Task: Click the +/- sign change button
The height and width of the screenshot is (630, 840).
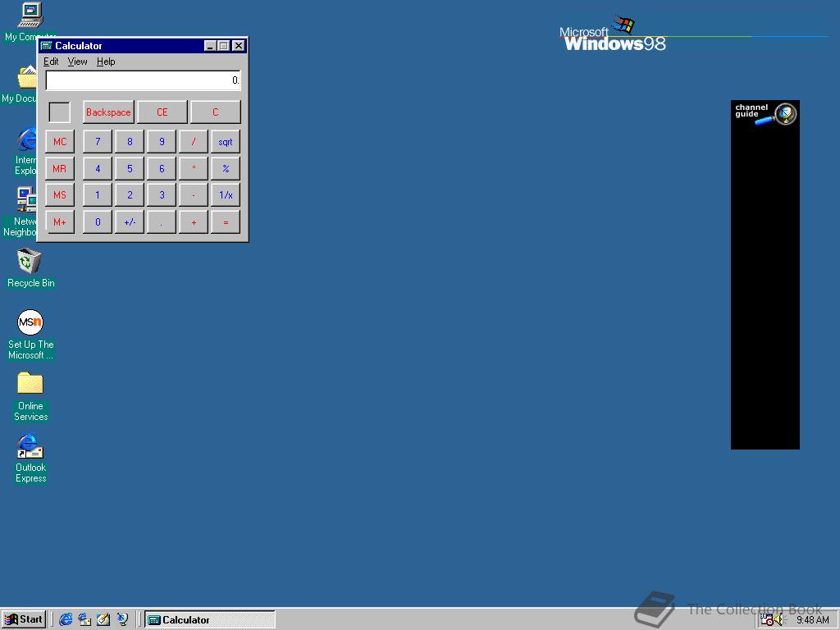Action: (x=130, y=221)
